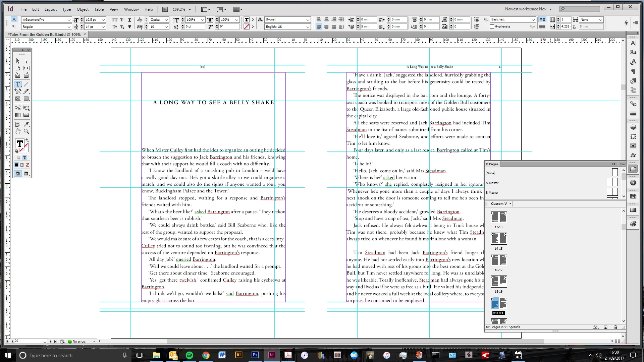The width and height of the screenshot is (644, 362).
Task: Enable the Hyphenate checkbox
Action: [x=492, y=26]
